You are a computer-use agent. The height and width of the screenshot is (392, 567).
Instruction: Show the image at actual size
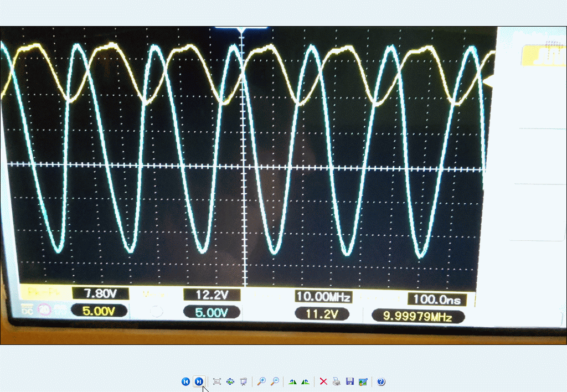[x=230, y=381]
